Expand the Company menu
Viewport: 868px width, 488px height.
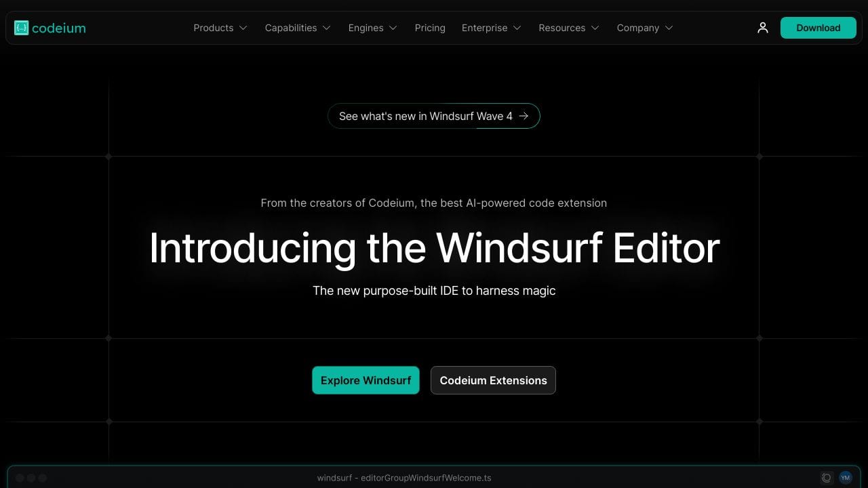coord(645,28)
